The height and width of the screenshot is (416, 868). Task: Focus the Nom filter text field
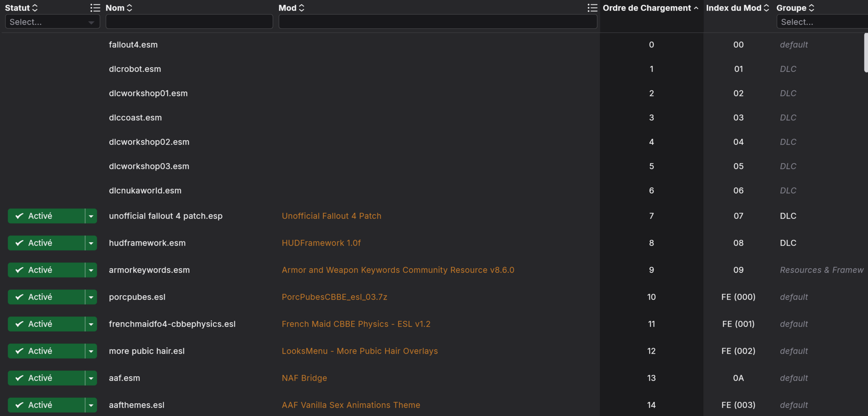(189, 22)
